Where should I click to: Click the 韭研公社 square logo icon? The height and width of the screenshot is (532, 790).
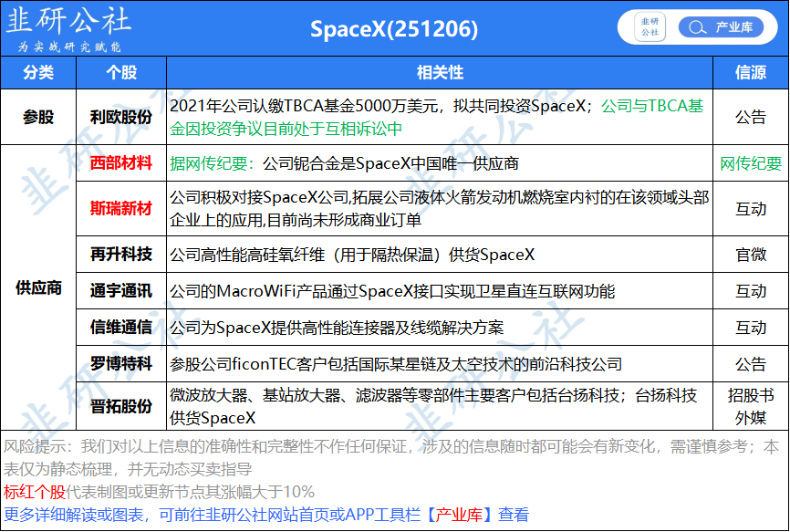(x=651, y=27)
